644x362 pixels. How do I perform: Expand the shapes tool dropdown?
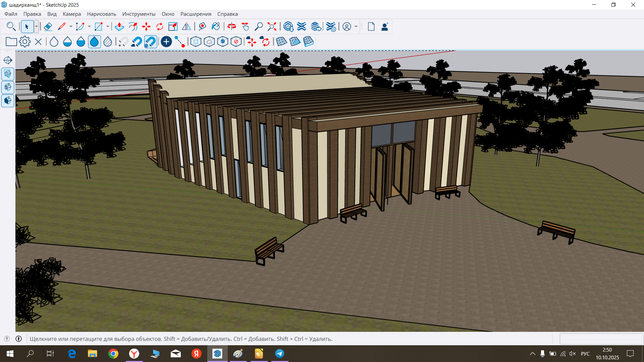(x=107, y=26)
